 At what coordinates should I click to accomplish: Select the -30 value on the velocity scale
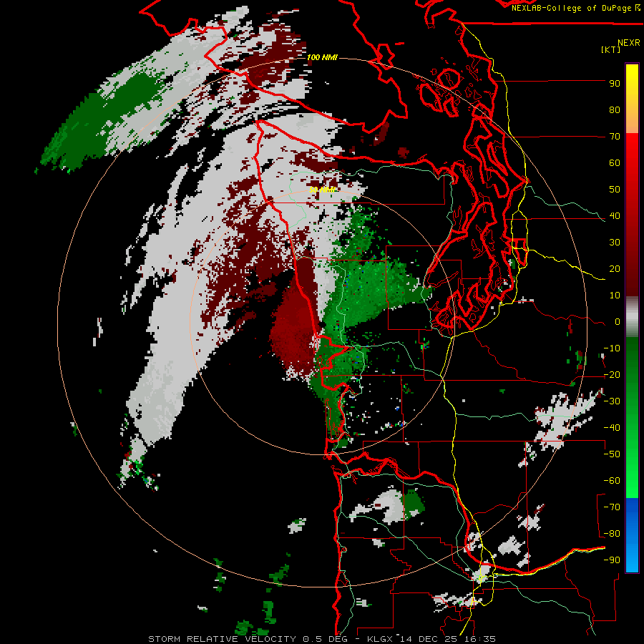(612, 401)
